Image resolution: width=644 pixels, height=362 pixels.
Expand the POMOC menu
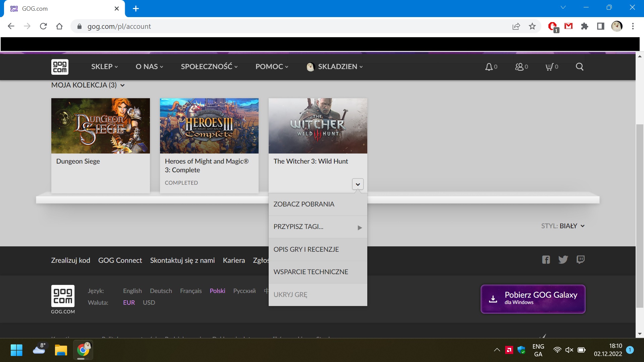272,67
